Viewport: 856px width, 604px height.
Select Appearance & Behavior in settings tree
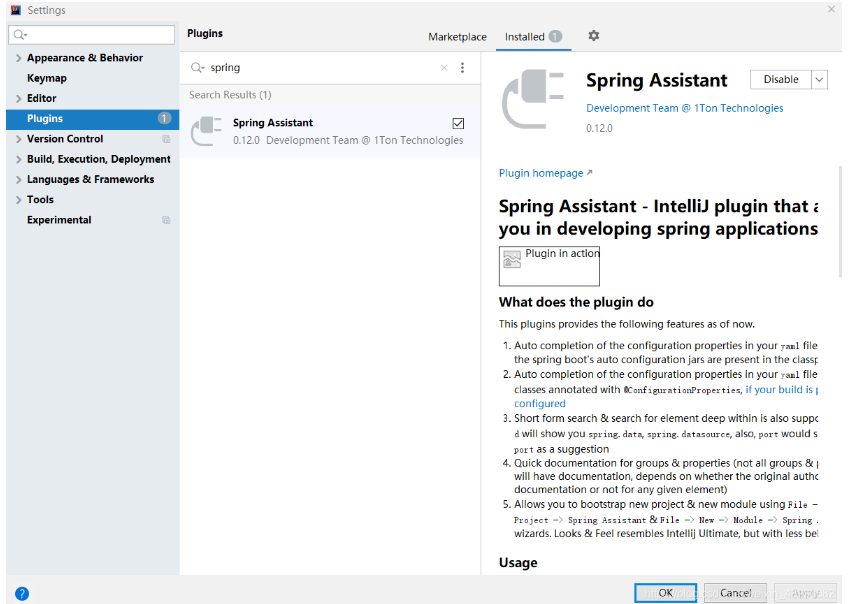(85, 58)
